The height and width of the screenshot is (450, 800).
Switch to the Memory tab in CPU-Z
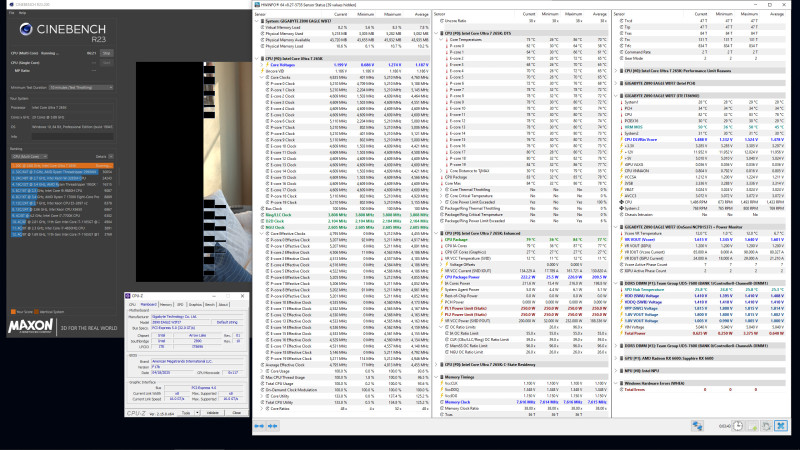click(x=166, y=305)
